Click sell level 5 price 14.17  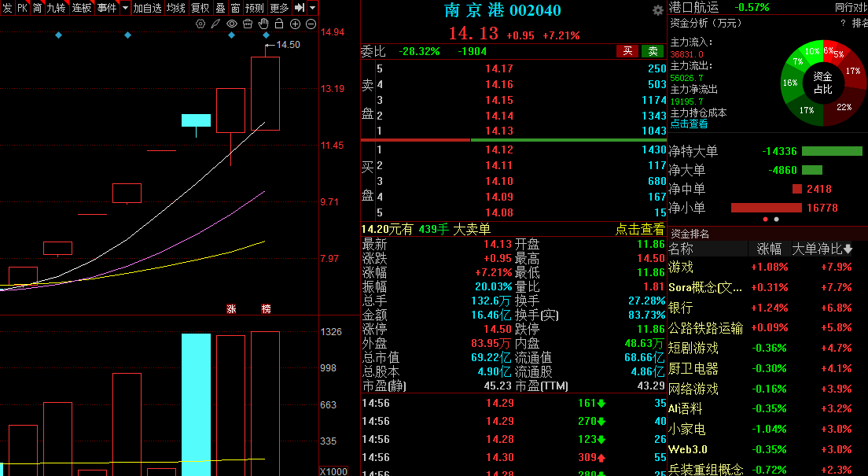[x=498, y=68]
